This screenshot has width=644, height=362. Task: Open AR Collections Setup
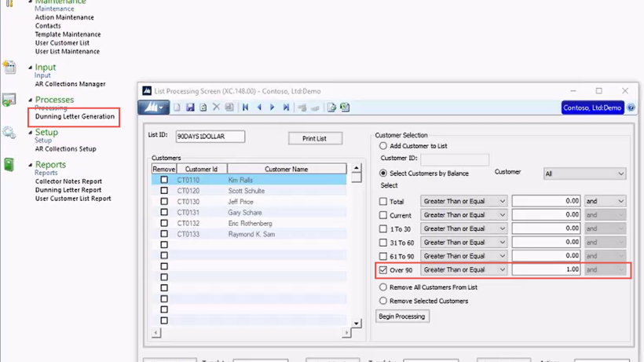tap(66, 149)
